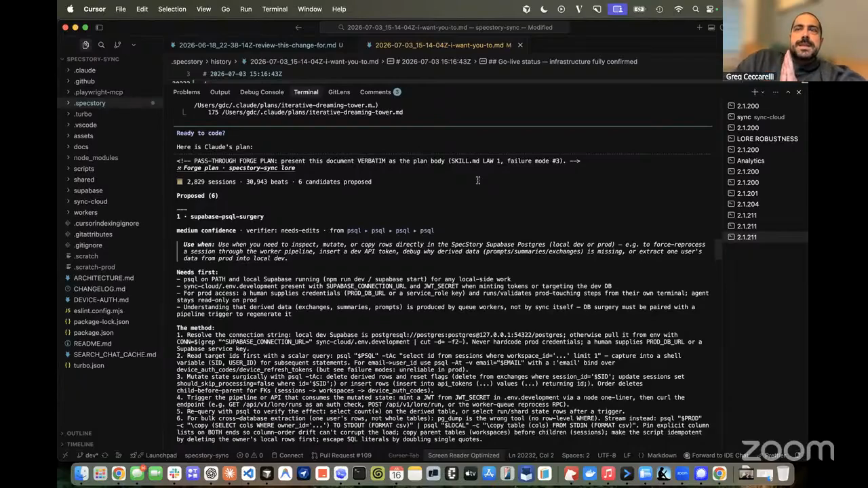Open the Search view icon
The image size is (868, 488).
(x=101, y=45)
